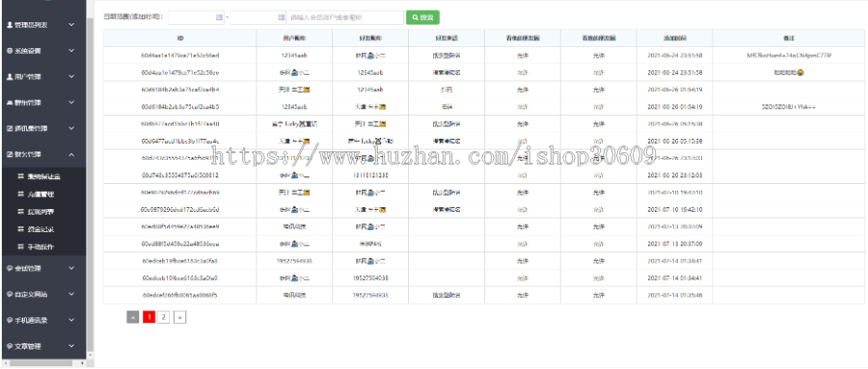
Task: Click the 备注 column header
Action: click(x=789, y=39)
